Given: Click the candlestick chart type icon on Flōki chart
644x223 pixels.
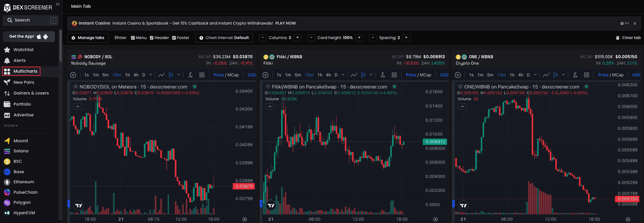Looking at the screenshot, I should pyautogui.click(x=363, y=75).
